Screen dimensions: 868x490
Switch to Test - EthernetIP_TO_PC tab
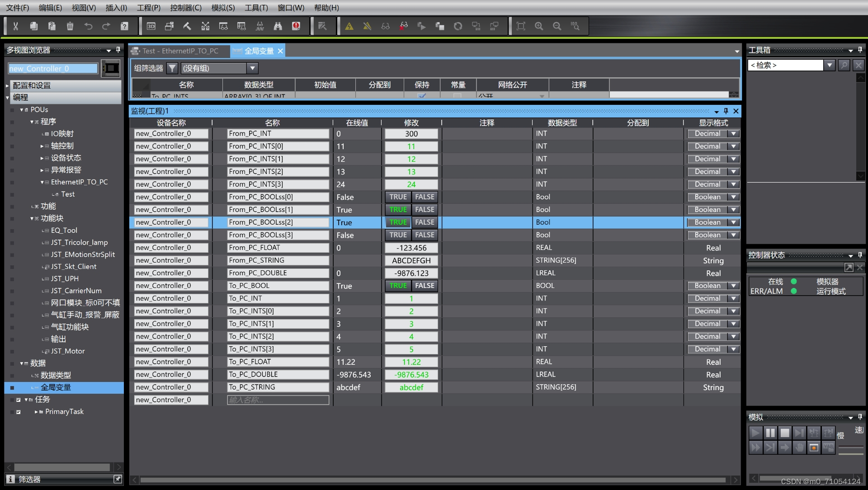click(x=180, y=51)
